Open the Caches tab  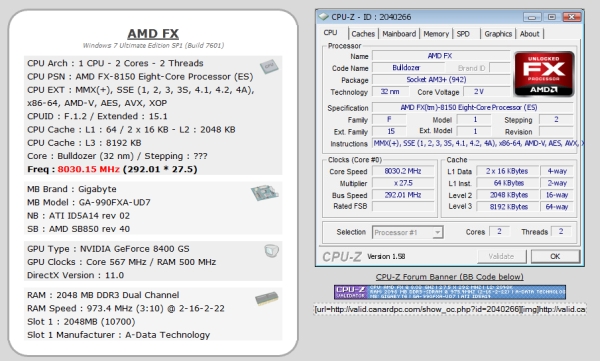pos(363,34)
